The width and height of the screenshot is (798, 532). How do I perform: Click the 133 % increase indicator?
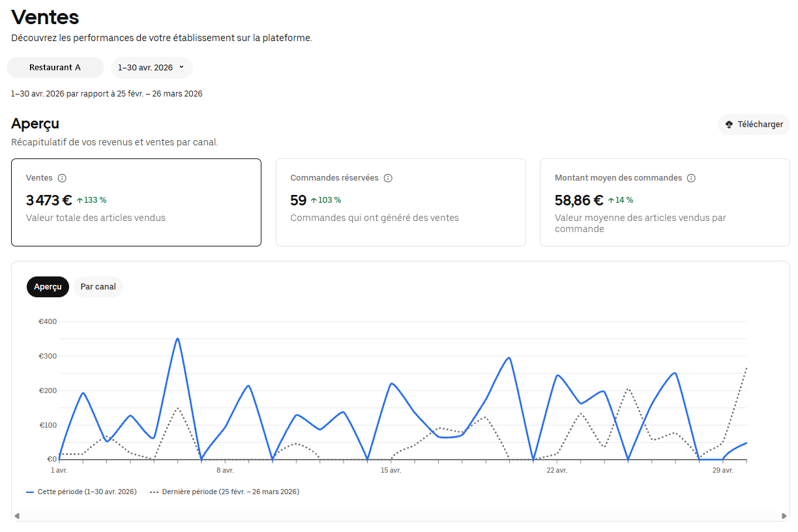coord(91,200)
